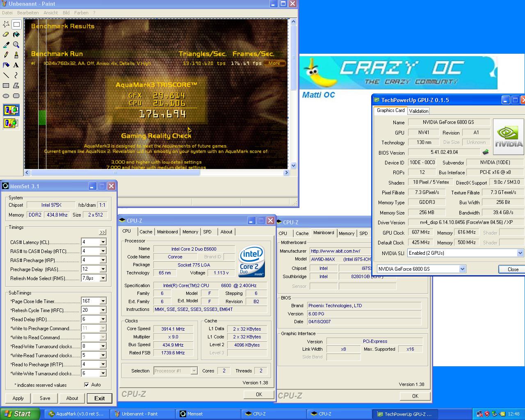Viewport: 525px width, 420px height.
Task: Click the About button in MemSet
Action: (x=72, y=398)
